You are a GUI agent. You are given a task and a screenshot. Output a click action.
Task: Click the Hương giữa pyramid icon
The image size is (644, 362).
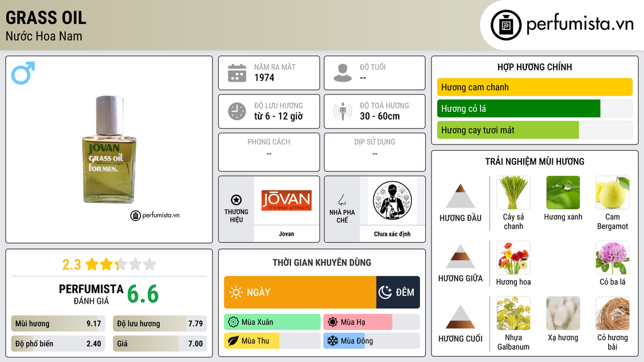[460, 256]
